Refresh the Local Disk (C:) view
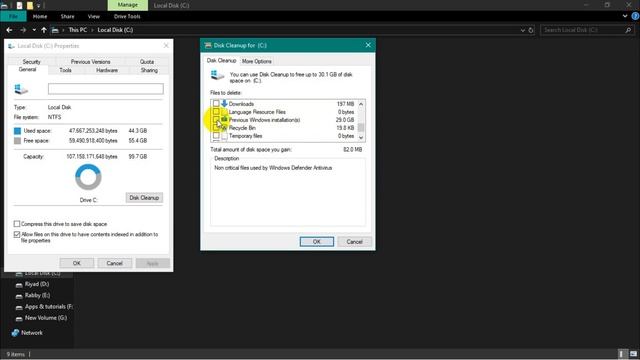 (531, 30)
